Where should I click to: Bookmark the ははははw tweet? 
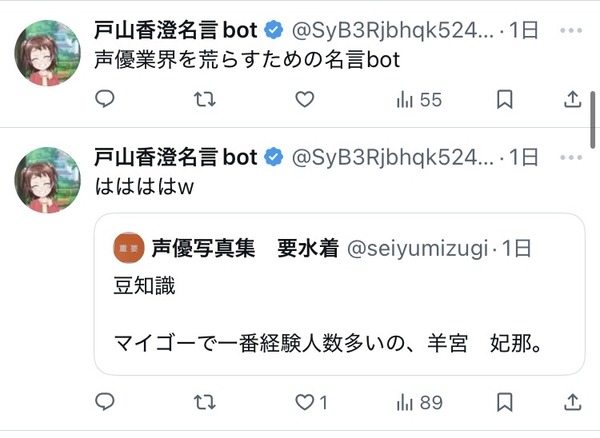pyautogui.click(x=504, y=402)
